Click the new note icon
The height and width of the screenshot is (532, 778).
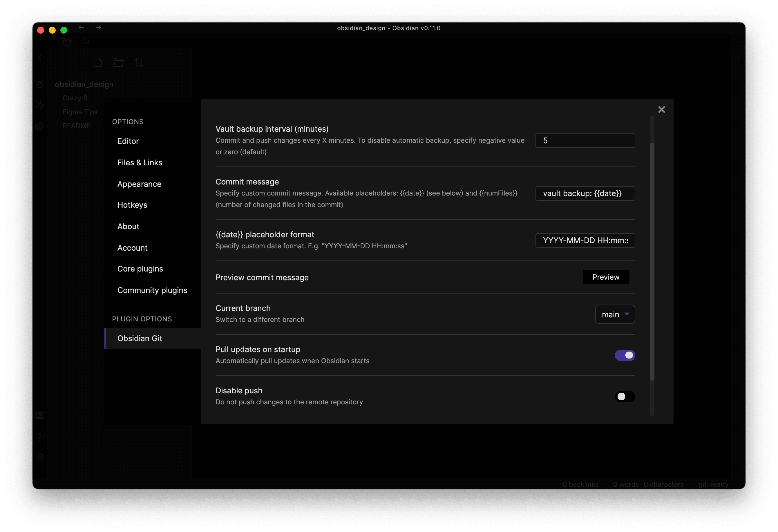[x=98, y=62]
